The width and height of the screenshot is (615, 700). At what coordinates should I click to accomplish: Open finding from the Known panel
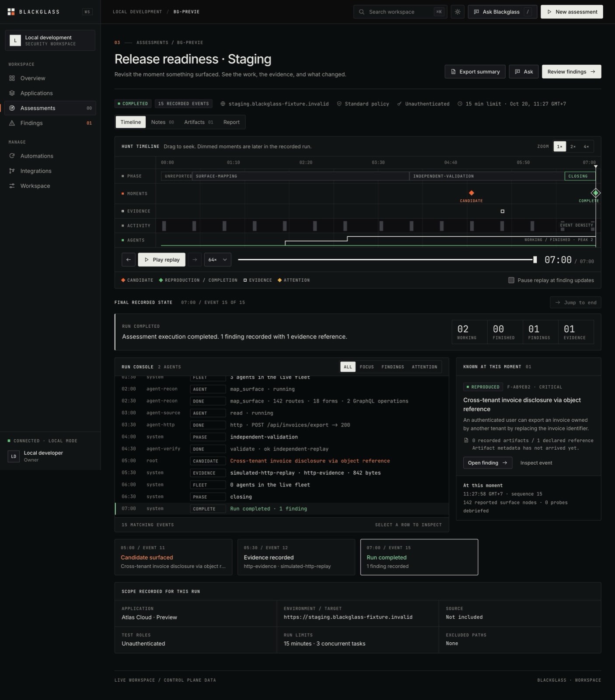coord(487,463)
